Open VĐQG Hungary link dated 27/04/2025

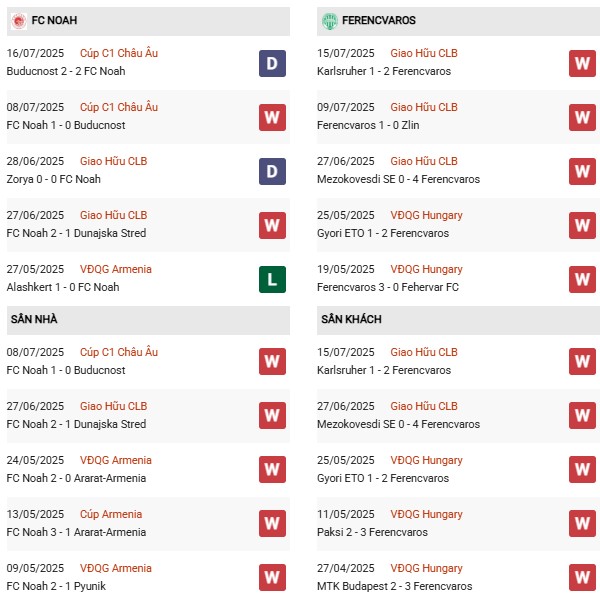[x=427, y=568]
